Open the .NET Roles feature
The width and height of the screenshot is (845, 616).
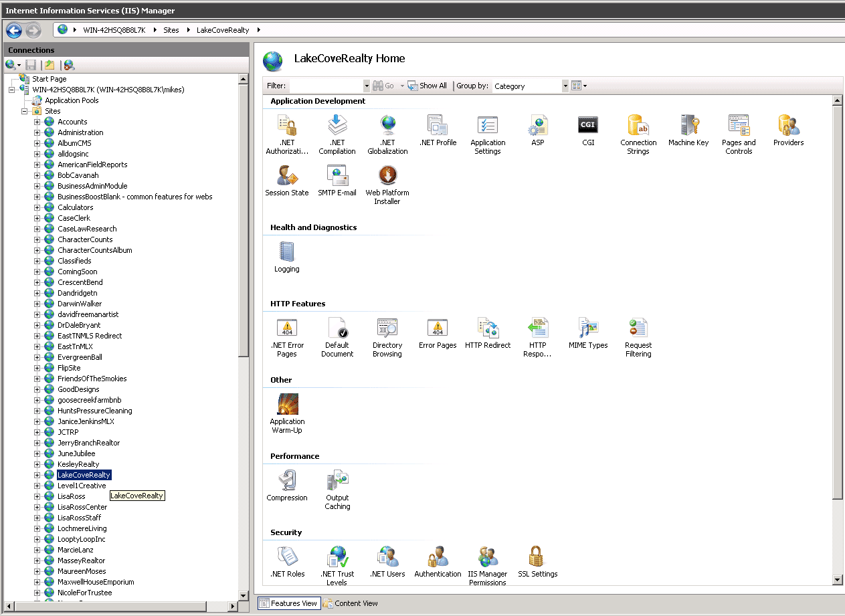287,562
